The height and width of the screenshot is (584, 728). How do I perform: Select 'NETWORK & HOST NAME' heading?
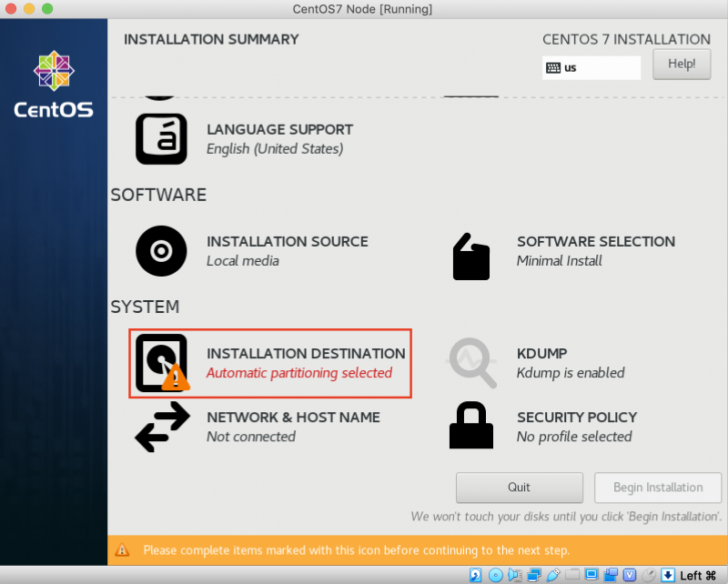(293, 418)
